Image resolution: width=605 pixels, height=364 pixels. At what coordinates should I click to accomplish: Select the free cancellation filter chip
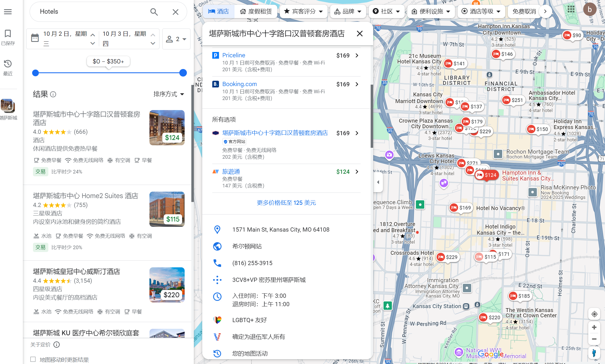(x=524, y=11)
